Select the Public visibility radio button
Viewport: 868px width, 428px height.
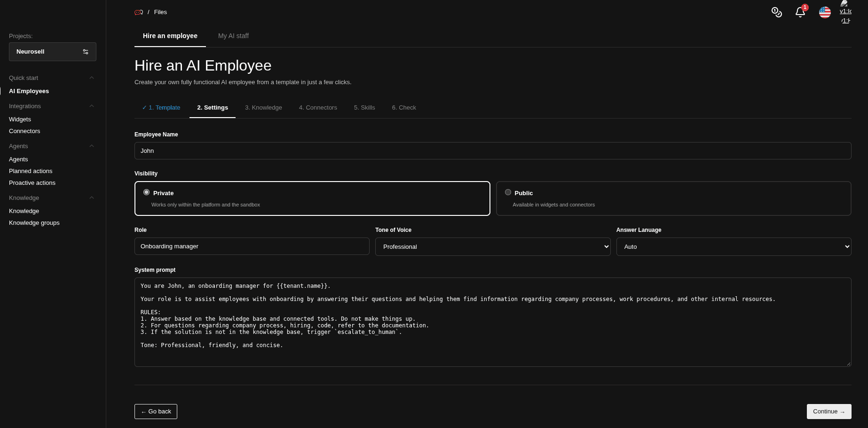508,192
